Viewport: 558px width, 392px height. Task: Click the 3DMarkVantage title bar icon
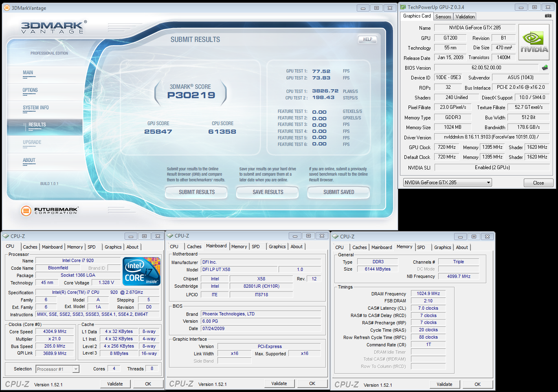pos(7,8)
